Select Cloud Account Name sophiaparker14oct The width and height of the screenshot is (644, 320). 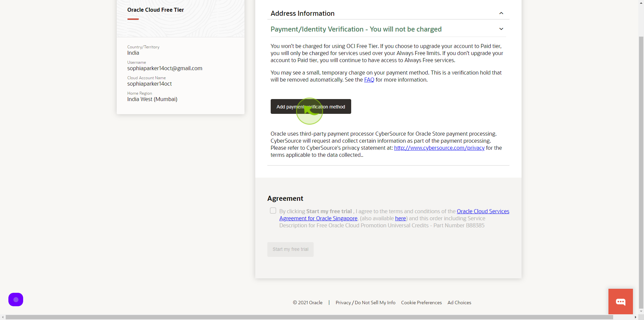pos(149,84)
